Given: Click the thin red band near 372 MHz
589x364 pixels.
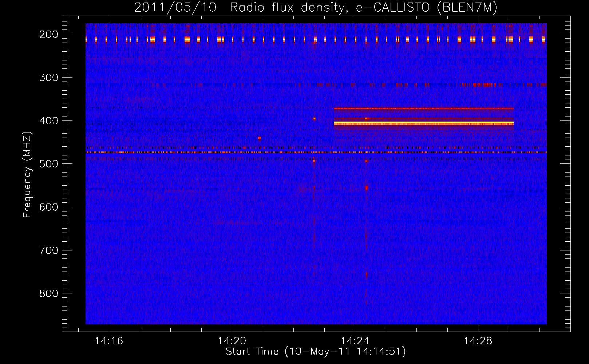Looking at the screenshot, I should tap(424, 108).
